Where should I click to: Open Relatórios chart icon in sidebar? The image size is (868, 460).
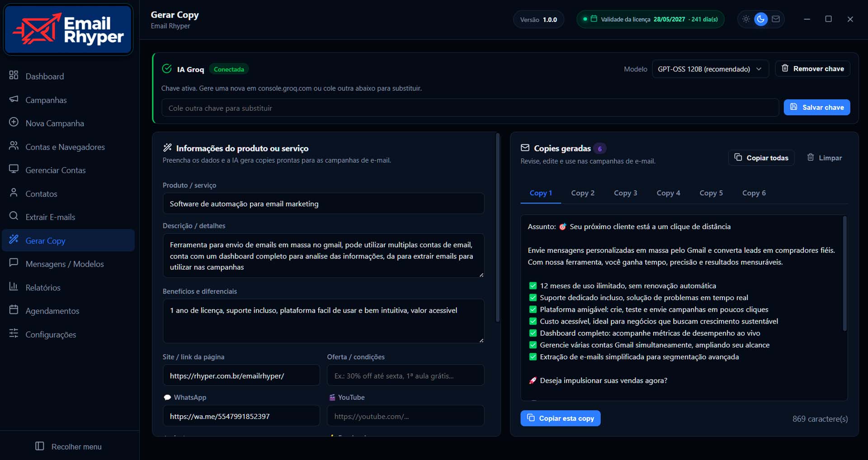tap(14, 286)
